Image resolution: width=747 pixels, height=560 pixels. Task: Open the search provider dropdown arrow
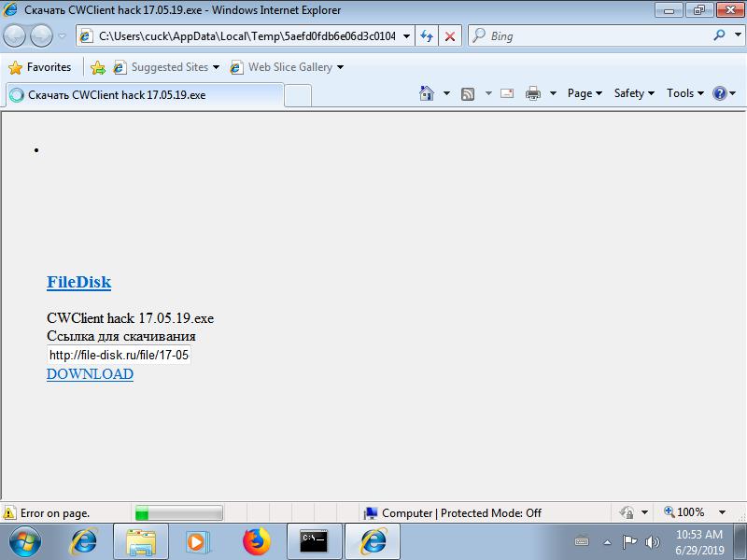(x=738, y=35)
